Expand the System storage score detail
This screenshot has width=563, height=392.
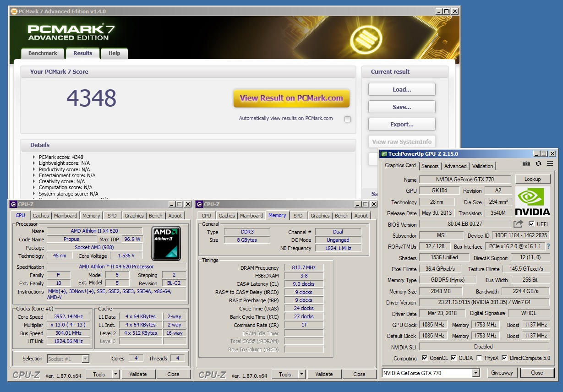34,194
